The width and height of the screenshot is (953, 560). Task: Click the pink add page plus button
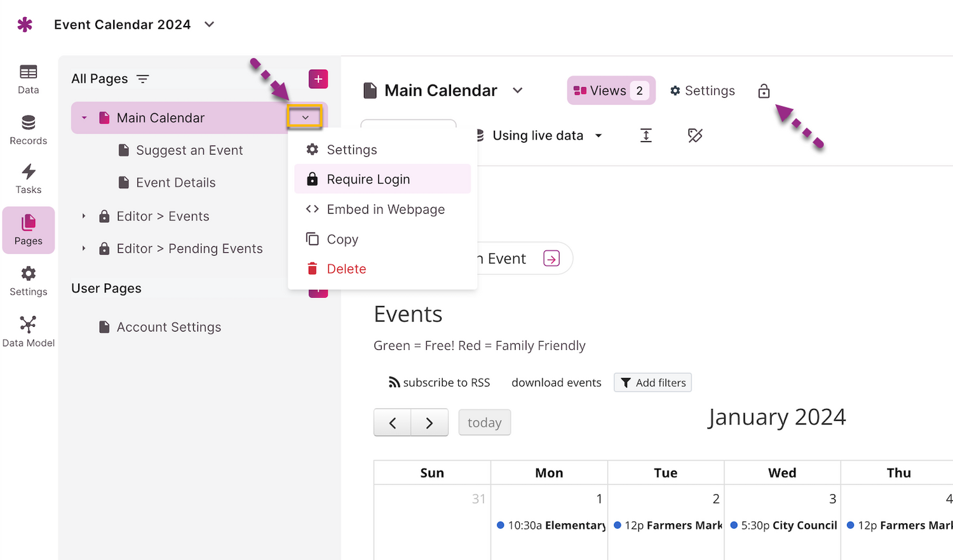[x=318, y=79]
